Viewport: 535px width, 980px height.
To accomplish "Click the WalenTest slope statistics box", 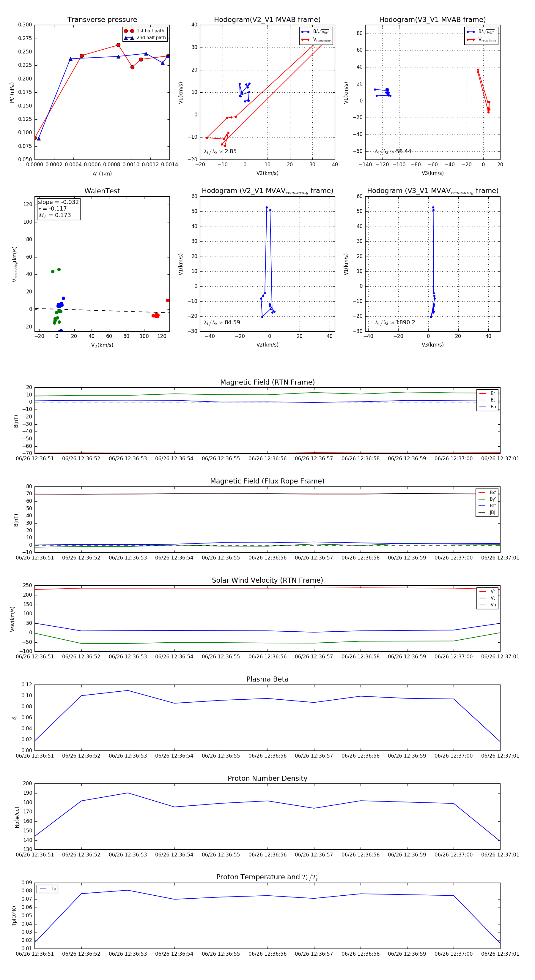I will tap(58, 208).
